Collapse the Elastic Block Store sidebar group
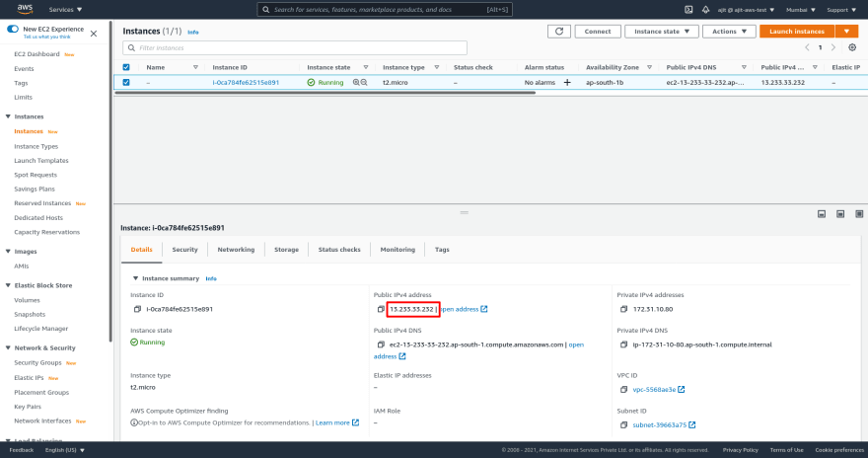Image resolution: width=868 pixels, height=458 pixels. coord(8,285)
